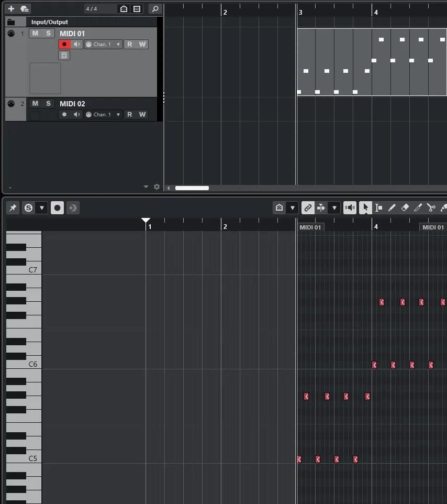Solo the MIDI 01 track
Viewport: 447px width, 504px height.
click(49, 34)
